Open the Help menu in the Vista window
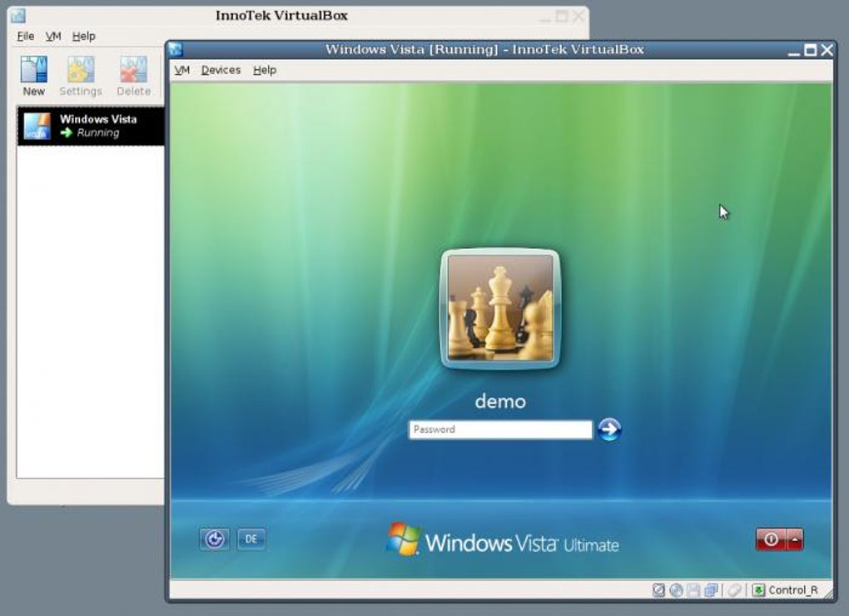This screenshot has width=849, height=616. [265, 71]
